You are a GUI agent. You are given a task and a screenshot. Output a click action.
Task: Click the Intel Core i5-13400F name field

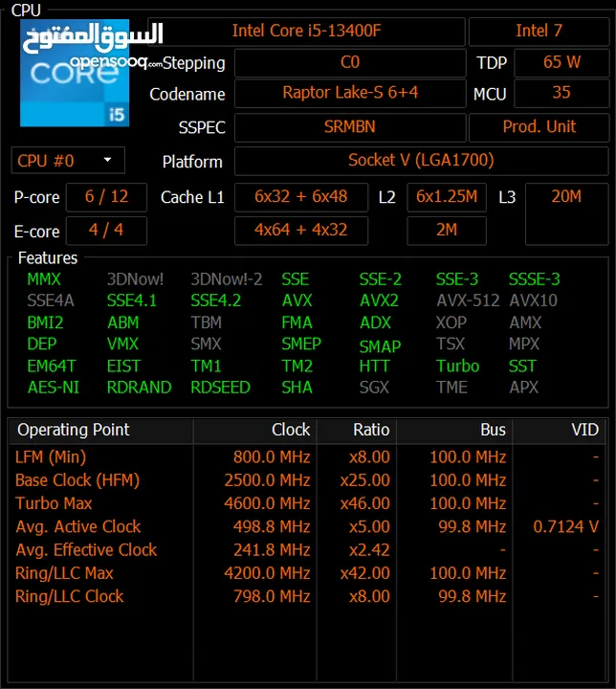point(306,32)
